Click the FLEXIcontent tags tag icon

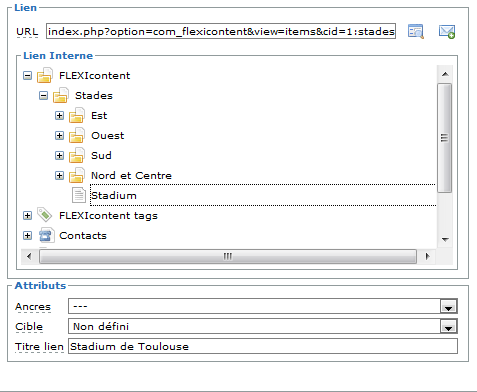[x=44, y=215]
